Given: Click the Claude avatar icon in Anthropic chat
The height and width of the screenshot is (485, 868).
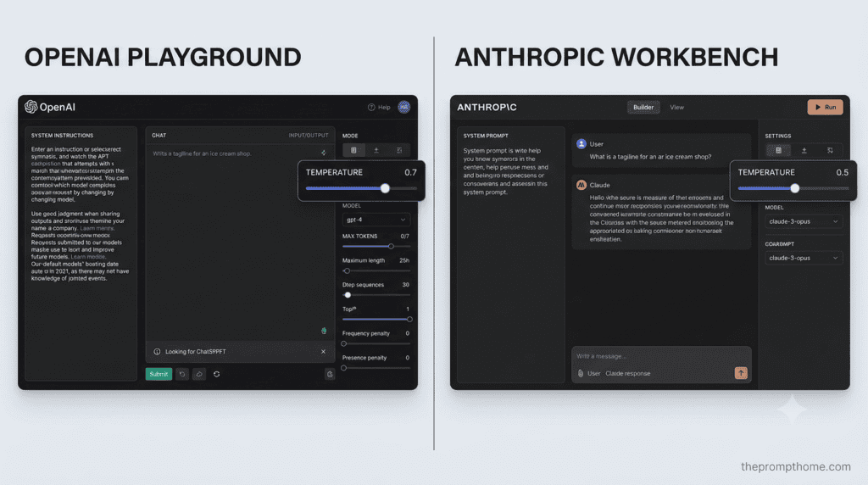Looking at the screenshot, I should (581, 185).
